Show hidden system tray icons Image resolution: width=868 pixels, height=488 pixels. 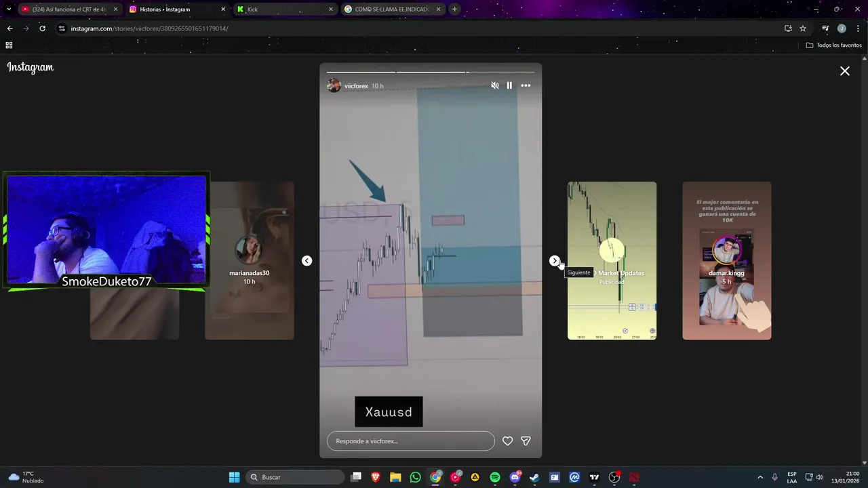[x=760, y=477]
